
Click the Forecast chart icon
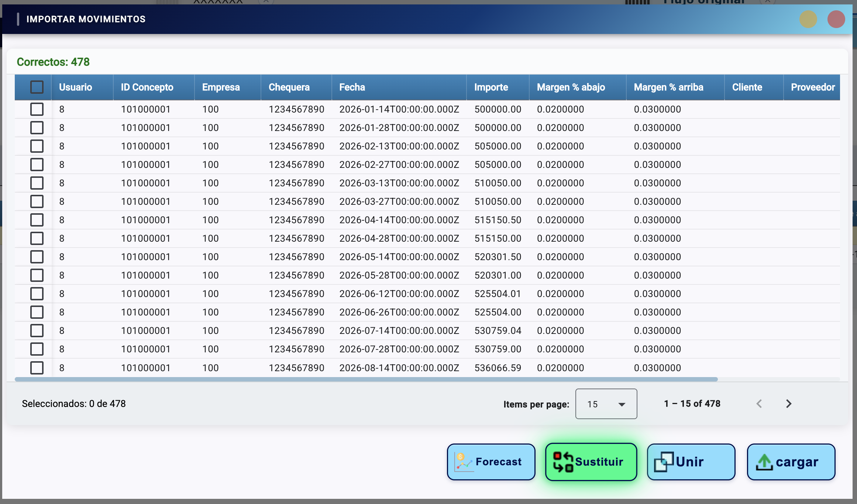[x=463, y=462]
